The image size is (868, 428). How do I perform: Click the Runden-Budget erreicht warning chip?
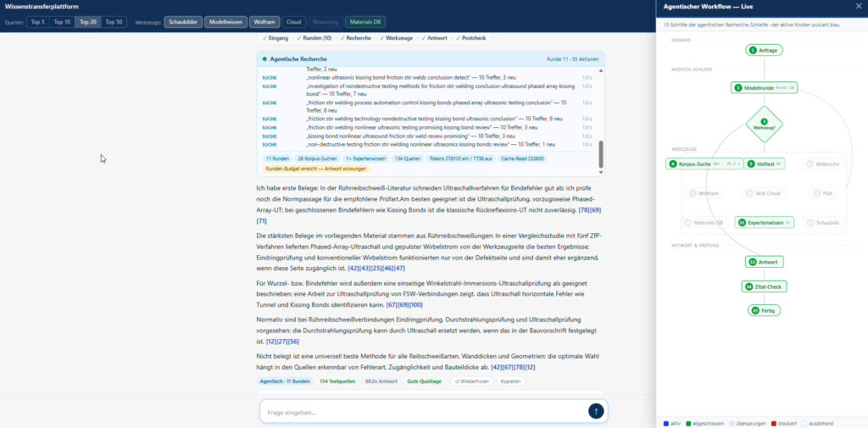(318, 168)
